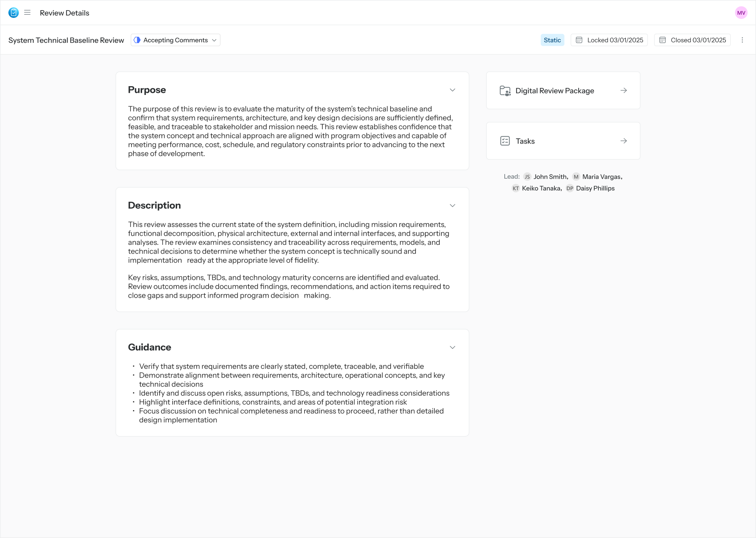Image resolution: width=756 pixels, height=538 pixels.
Task: Select lead John Smith
Action: [550, 177]
